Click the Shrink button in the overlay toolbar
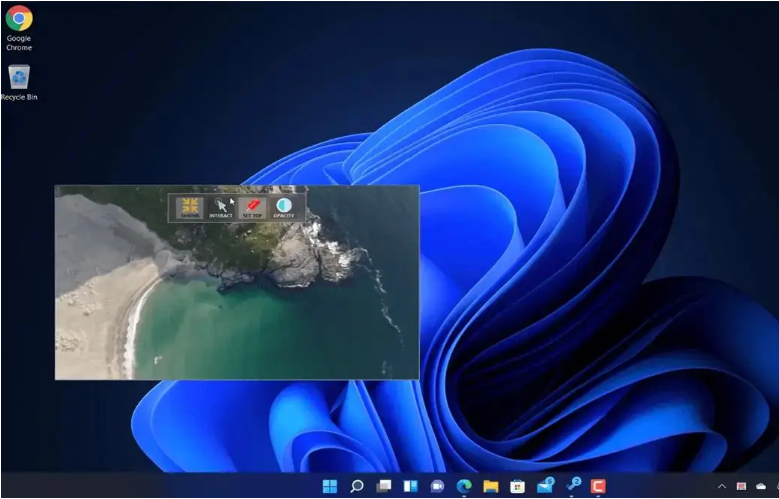 click(x=190, y=208)
